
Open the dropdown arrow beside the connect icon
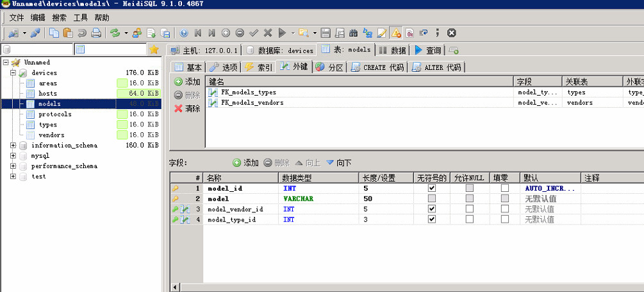point(24,33)
